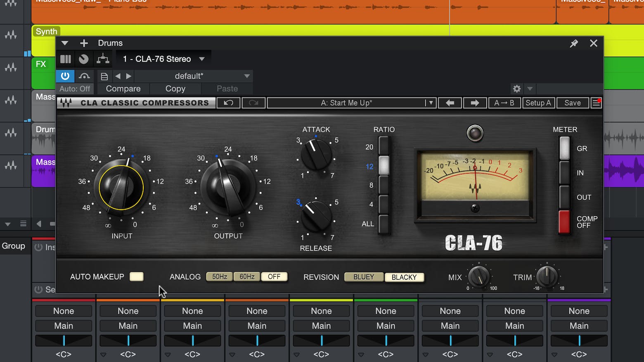Click the plugin power bypass icon

pyautogui.click(x=65, y=76)
